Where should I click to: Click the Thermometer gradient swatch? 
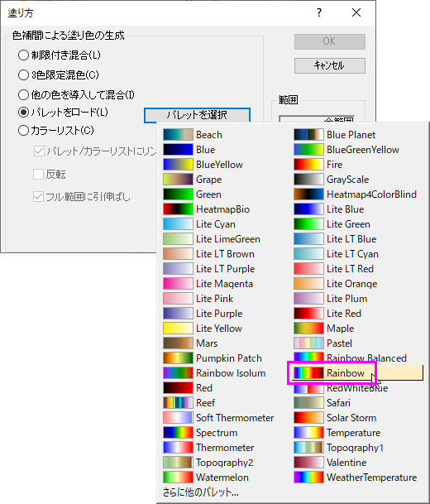click(178, 448)
